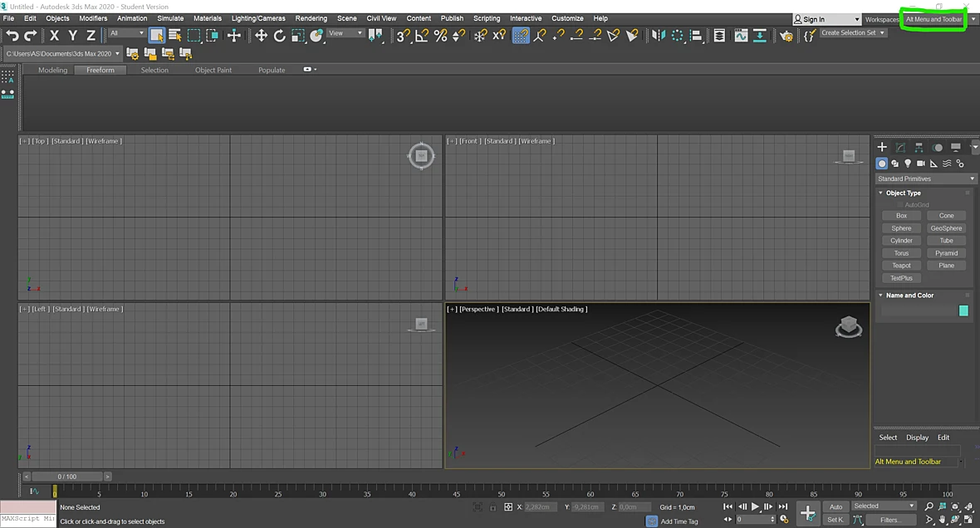
Task: Restrict transform to Y axis
Action: click(73, 36)
